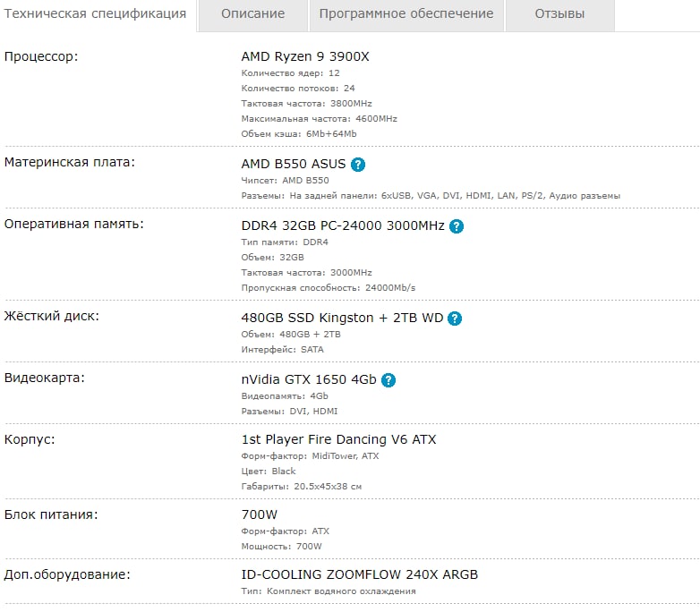Click the Корпус: label

[30, 439]
